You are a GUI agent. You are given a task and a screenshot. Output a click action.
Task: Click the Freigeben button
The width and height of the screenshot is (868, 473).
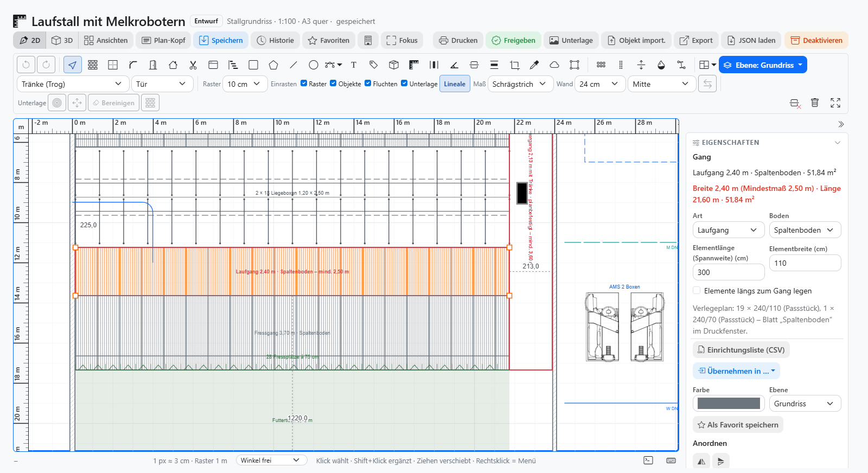coord(513,40)
